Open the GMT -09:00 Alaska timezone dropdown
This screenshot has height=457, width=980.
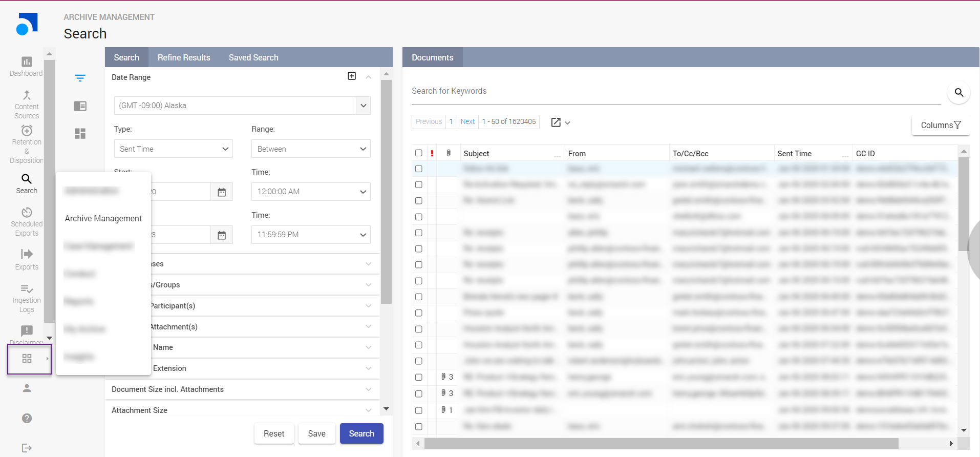pyautogui.click(x=242, y=106)
